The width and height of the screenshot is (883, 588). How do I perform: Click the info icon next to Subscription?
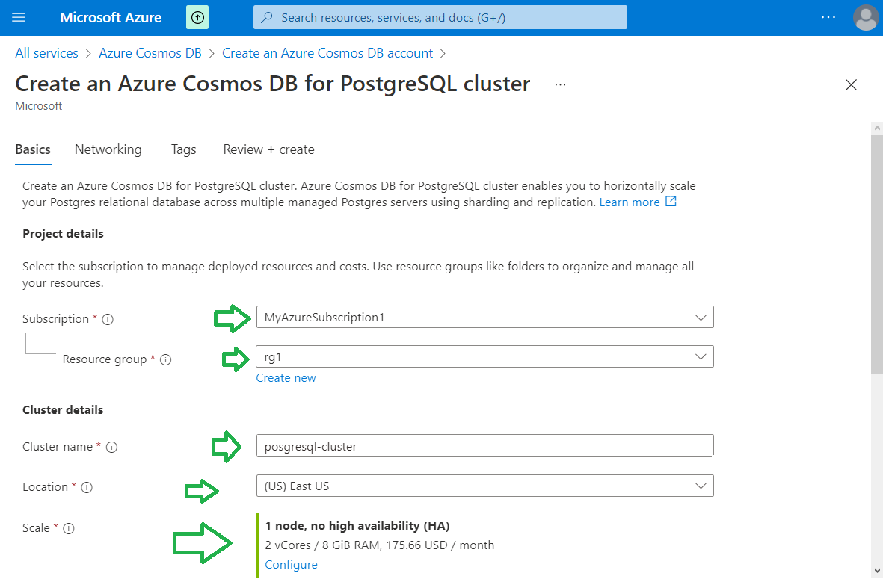[108, 320]
